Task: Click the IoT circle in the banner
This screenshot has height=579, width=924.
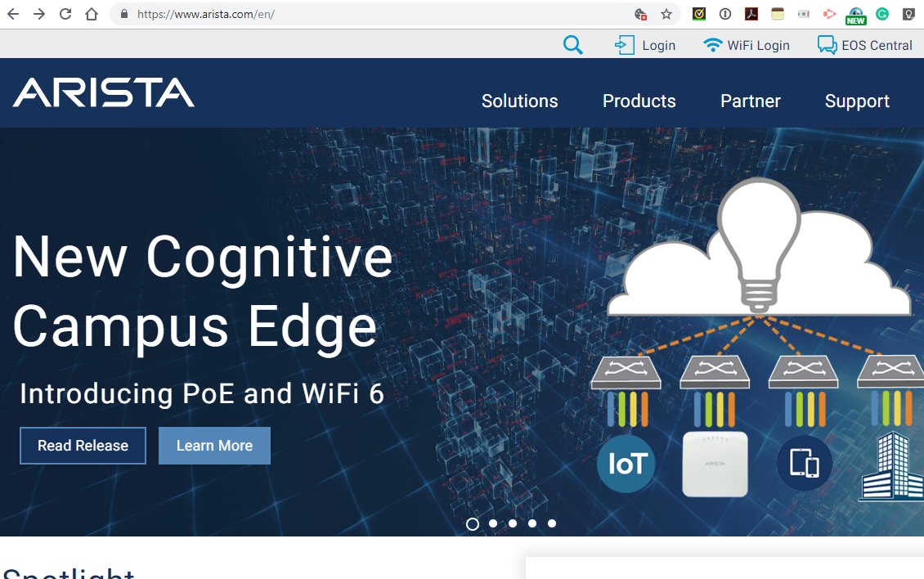Action: (626, 464)
